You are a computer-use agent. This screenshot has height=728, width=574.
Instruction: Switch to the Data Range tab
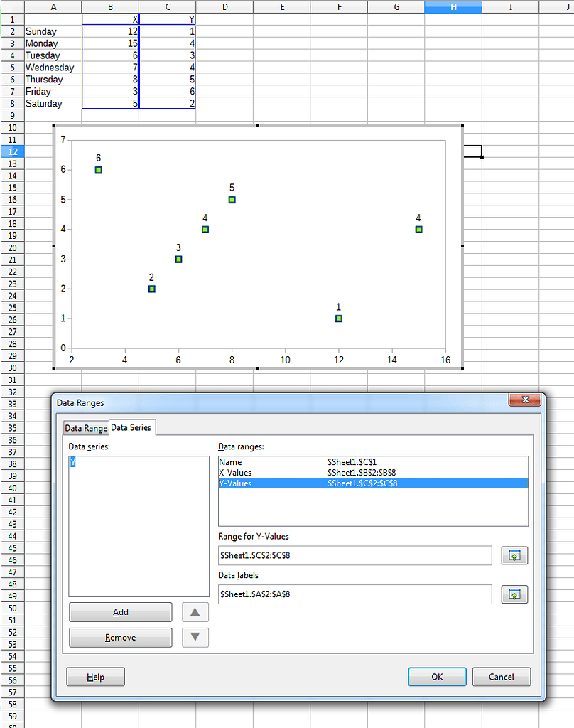(85, 428)
